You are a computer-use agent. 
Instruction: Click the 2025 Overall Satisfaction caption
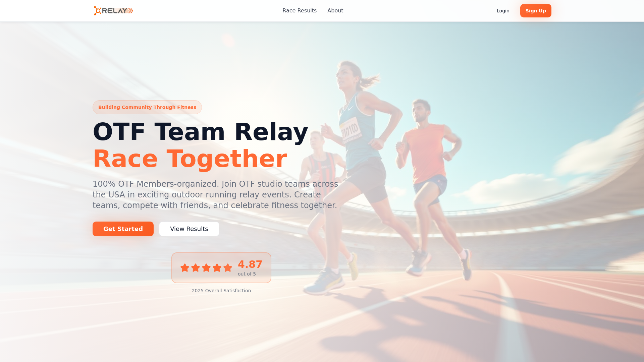pos(221,291)
